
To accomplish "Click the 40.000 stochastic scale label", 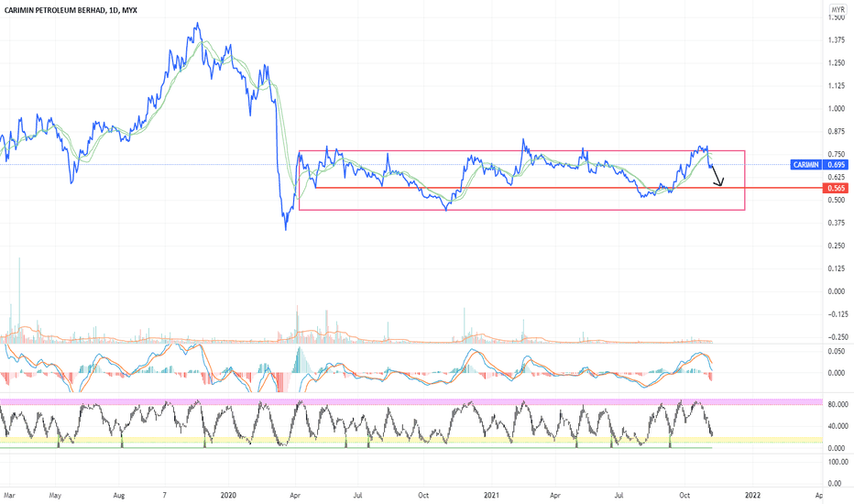I will 838,427.
